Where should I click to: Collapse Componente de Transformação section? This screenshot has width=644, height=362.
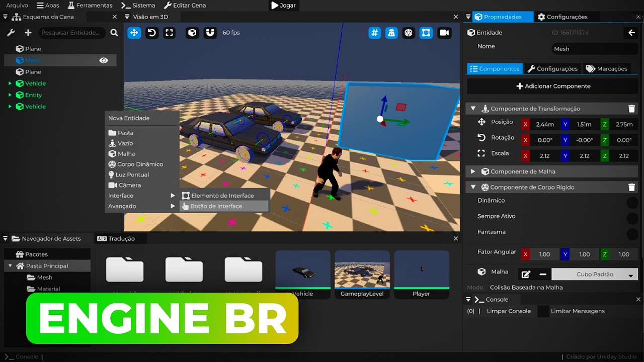[473, 109]
